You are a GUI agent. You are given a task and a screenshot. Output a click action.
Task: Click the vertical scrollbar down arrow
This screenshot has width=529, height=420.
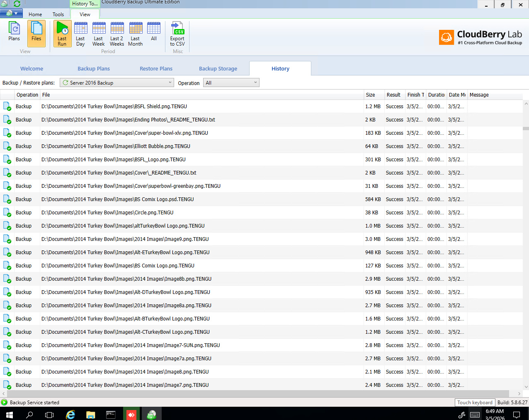click(526, 387)
